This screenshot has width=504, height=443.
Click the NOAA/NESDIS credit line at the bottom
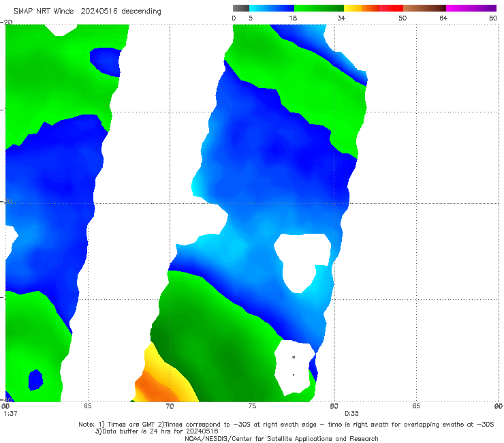pos(281,438)
